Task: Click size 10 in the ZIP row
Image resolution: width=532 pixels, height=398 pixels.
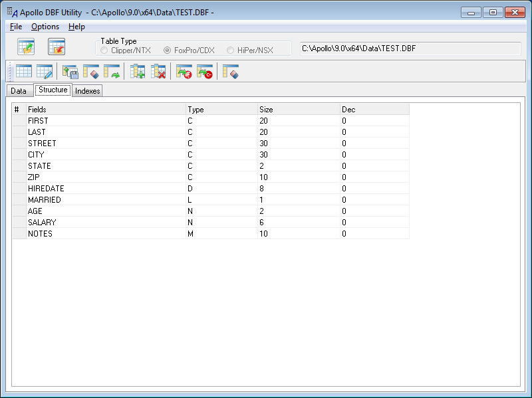Action: pyautogui.click(x=263, y=177)
